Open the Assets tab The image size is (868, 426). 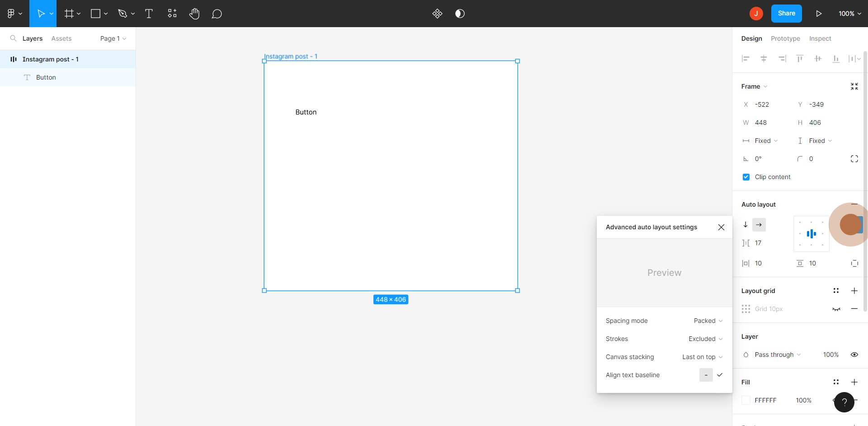click(x=61, y=38)
